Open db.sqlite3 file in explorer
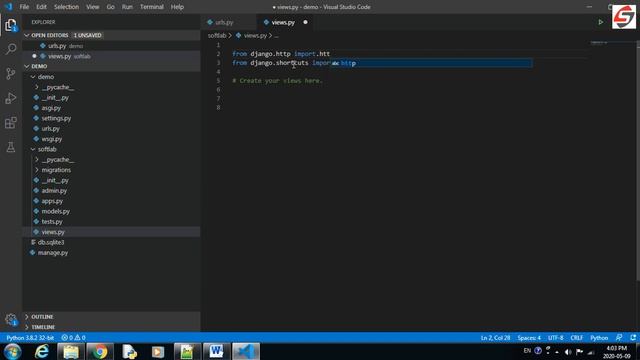Image resolution: width=640 pixels, height=360 pixels. pos(111,242)
